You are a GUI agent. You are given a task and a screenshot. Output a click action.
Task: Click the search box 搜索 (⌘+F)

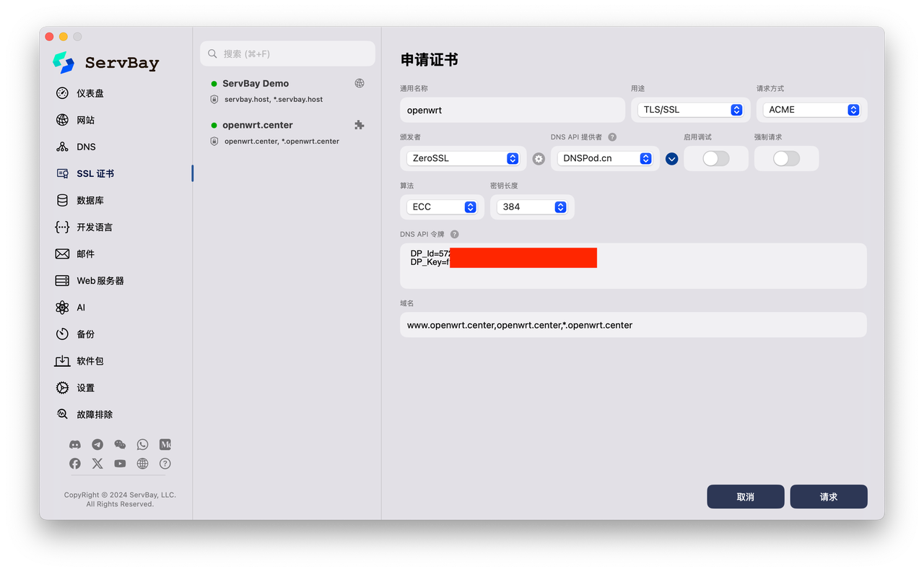coord(287,53)
